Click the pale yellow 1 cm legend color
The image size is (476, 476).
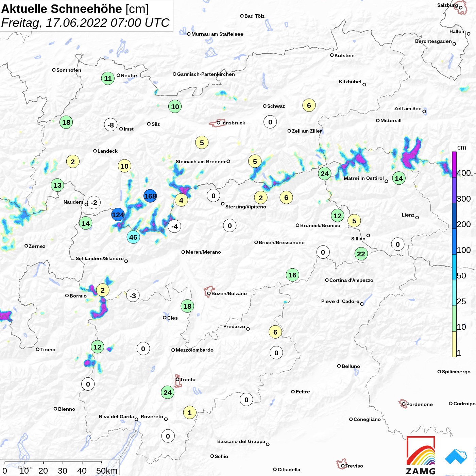pyautogui.click(x=454, y=344)
